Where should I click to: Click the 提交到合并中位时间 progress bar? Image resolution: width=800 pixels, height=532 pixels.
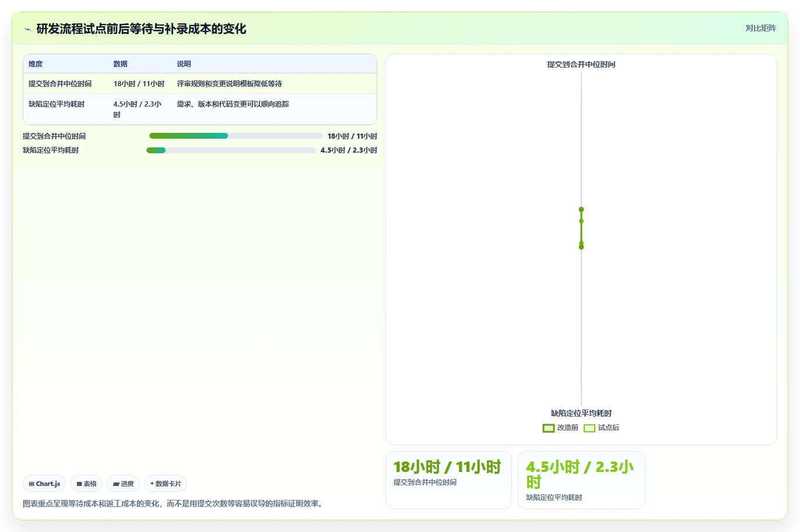tap(236, 136)
